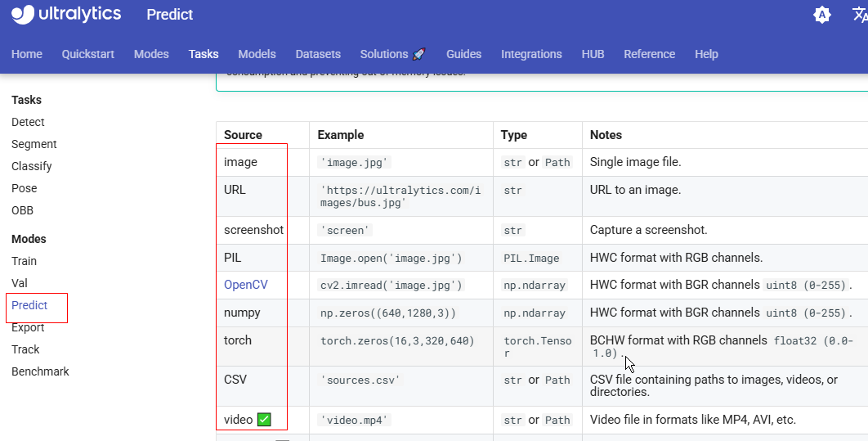Click the CSV source cell

[235, 380]
